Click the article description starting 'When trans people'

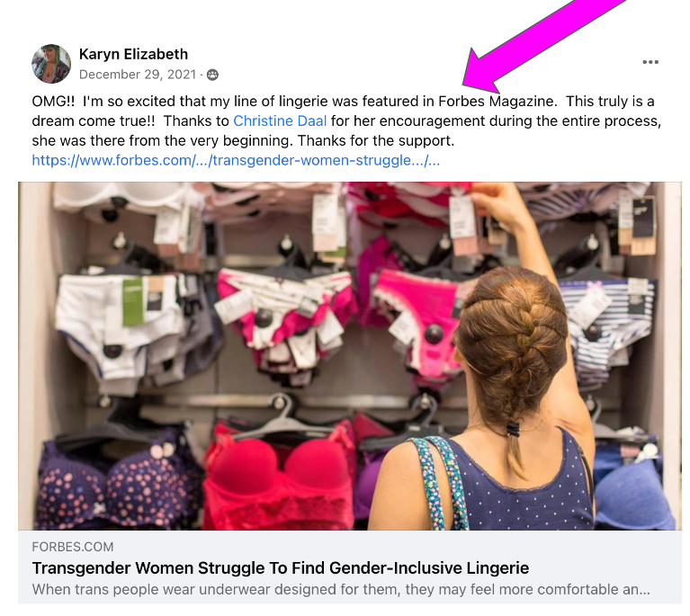341,589
